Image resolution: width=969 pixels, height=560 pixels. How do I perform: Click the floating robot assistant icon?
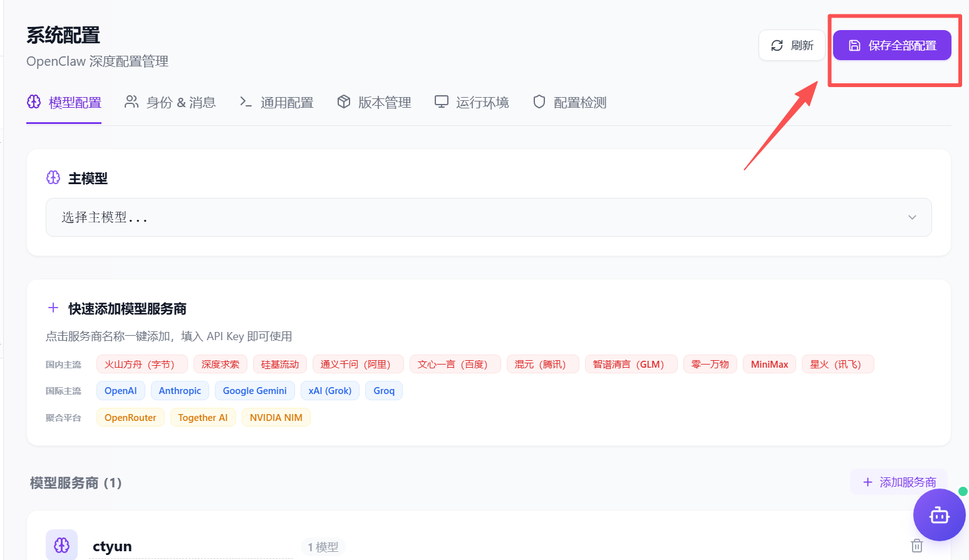point(939,515)
